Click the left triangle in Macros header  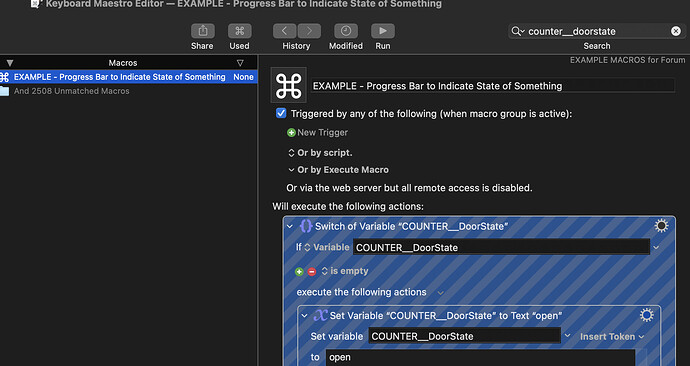(x=10, y=63)
